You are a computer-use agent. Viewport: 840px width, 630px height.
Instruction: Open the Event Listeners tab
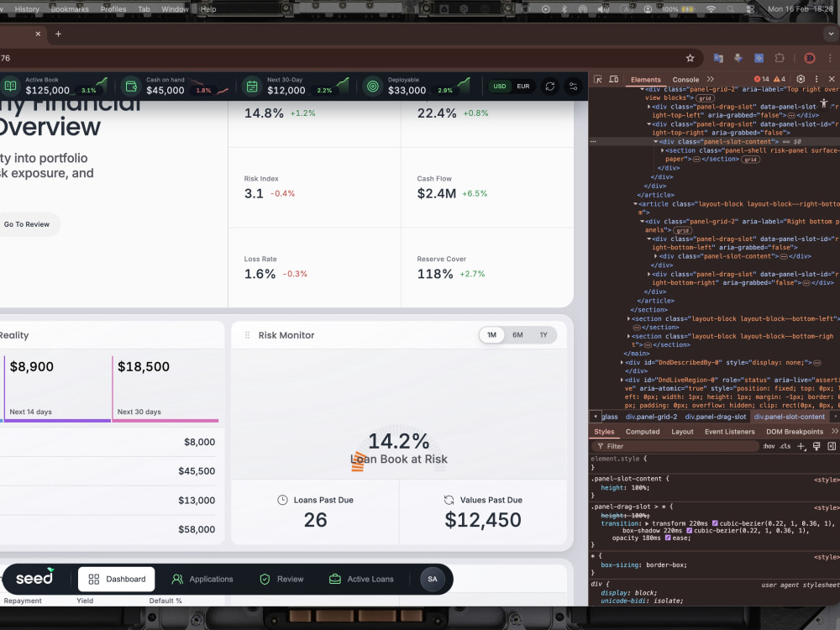730,432
